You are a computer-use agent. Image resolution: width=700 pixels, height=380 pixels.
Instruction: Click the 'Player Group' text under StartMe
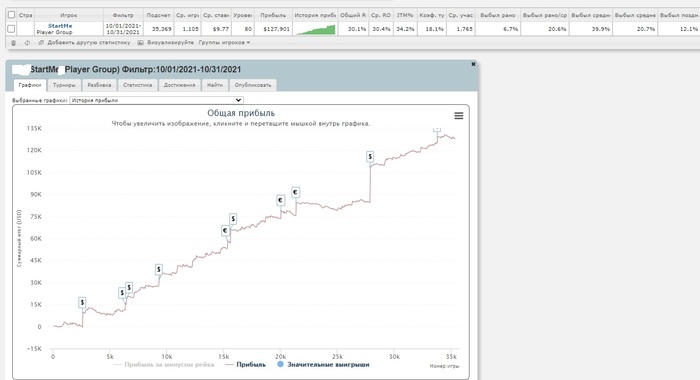tap(54, 32)
